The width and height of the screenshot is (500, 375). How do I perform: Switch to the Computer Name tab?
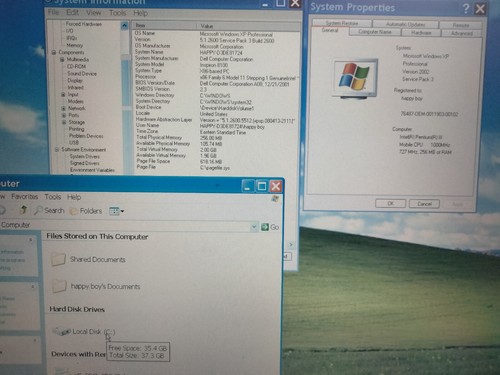point(375,32)
